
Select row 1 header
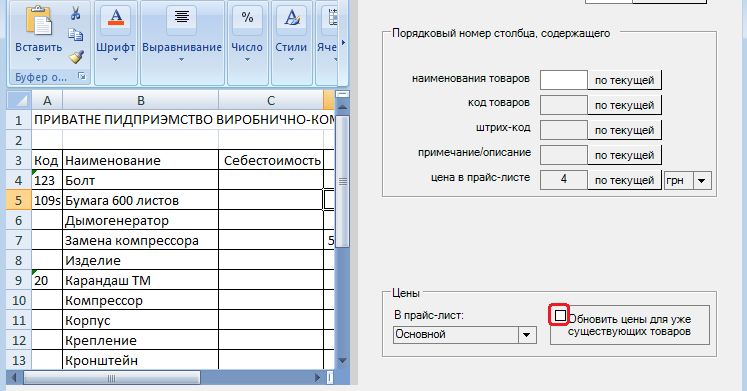(19, 120)
